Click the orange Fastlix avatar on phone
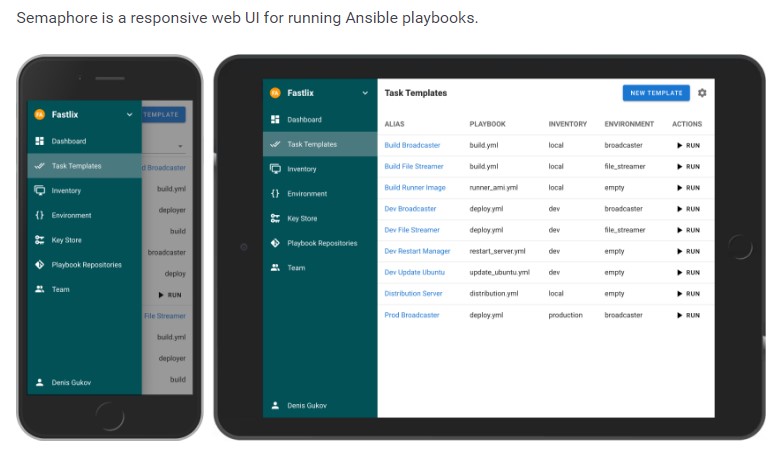 click(x=39, y=114)
